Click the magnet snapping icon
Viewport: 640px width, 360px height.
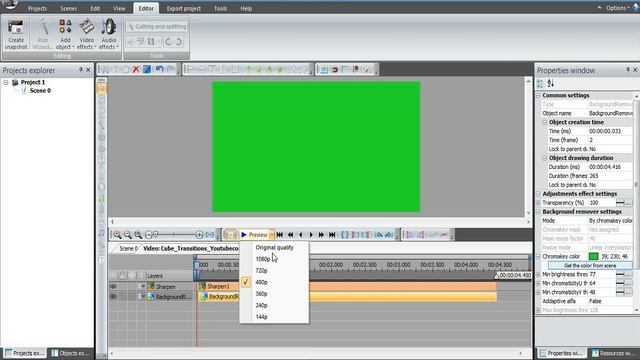pos(335,69)
